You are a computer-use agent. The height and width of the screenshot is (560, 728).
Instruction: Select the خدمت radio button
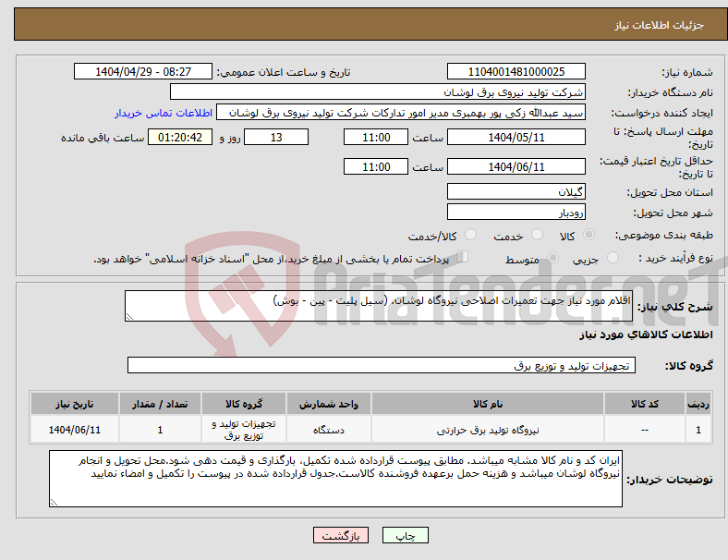(x=537, y=235)
